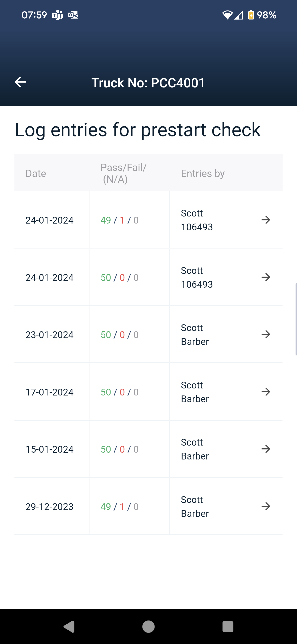Screen dimensions: 297x644
Task: Open the 17-01-2024 entry arrow
Action: point(266,392)
